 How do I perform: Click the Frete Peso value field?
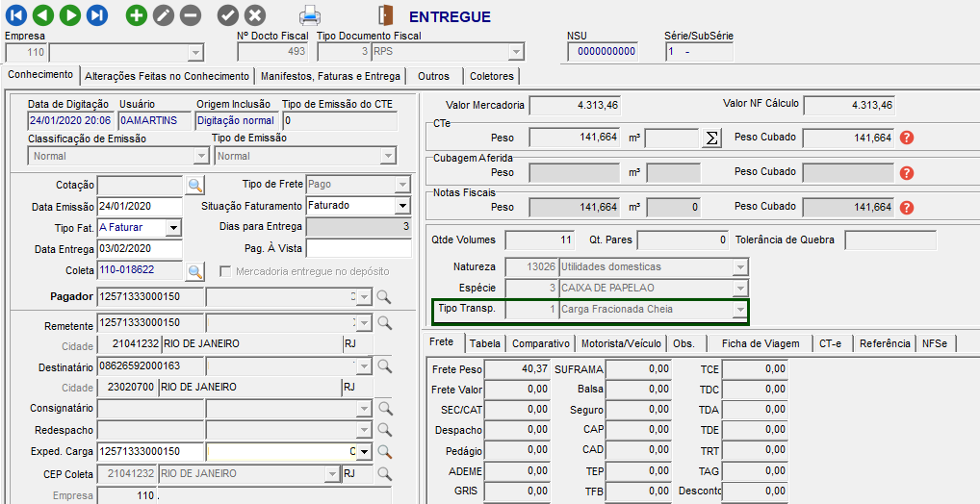pos(518,368)
